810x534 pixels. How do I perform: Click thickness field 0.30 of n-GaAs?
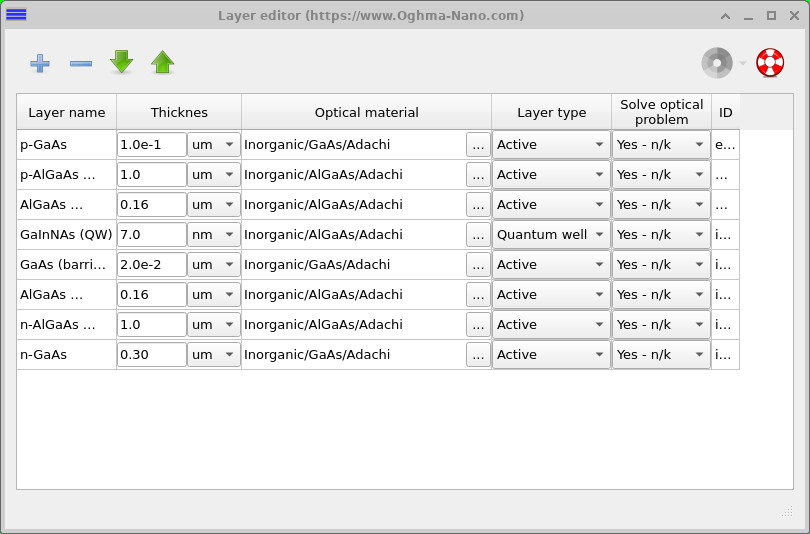151,354
